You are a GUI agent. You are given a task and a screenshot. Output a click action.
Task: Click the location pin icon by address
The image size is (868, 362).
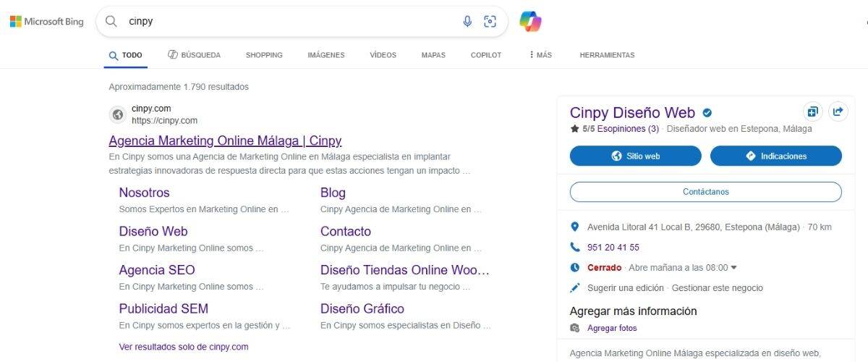coord(575,227)
